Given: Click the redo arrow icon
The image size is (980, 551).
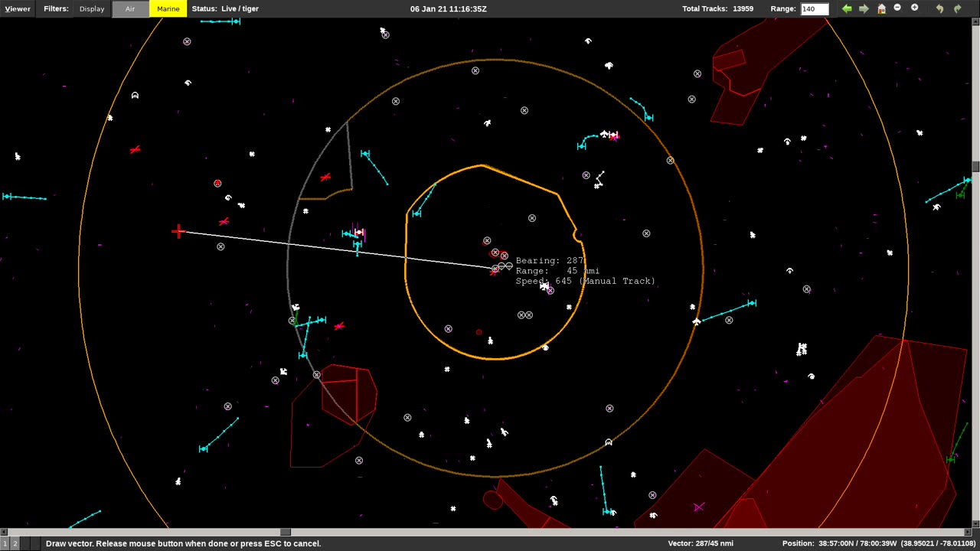Looking at the screenshot, I should click(957, 8).
